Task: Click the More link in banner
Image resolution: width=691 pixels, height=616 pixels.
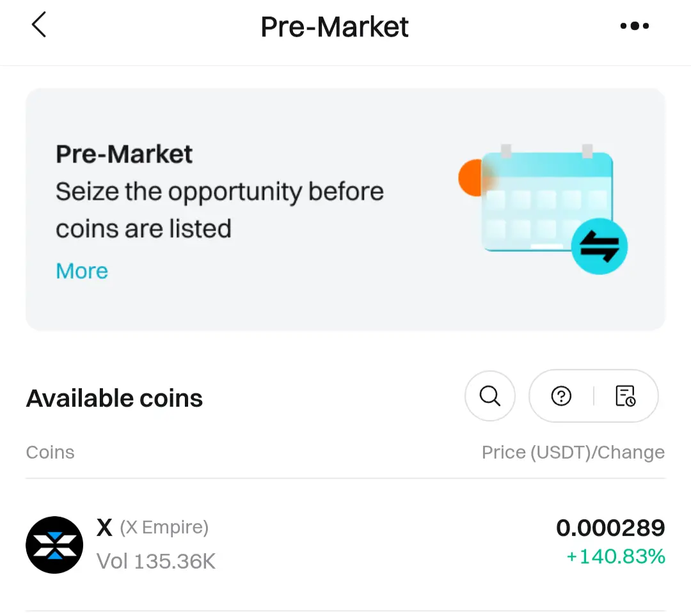Action: pyautogui.click(x=82, y=271)
